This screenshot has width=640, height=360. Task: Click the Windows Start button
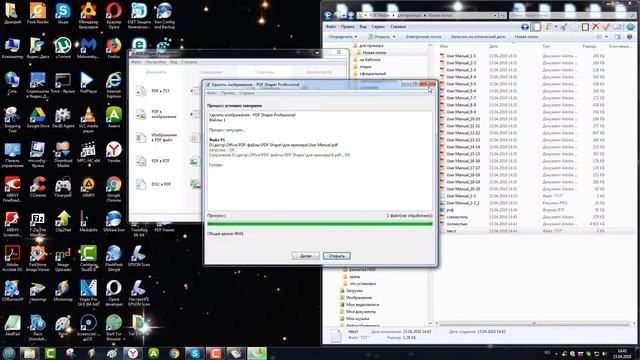pos(9,353)
